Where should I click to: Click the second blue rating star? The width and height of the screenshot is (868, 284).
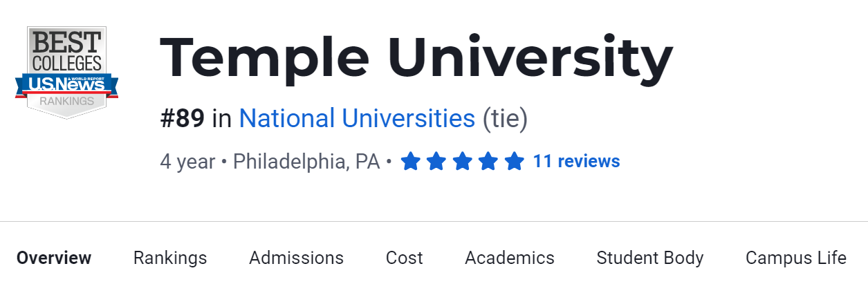436,162
